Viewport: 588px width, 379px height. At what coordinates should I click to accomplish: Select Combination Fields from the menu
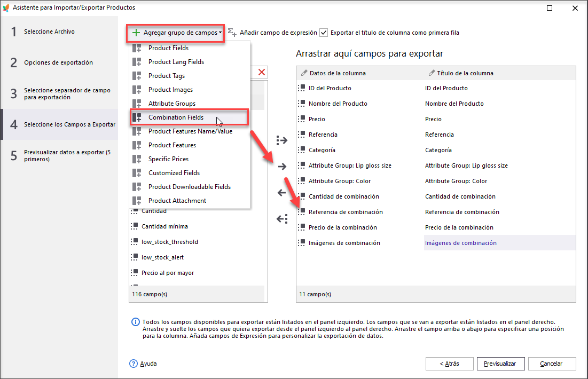pos(176,117)
